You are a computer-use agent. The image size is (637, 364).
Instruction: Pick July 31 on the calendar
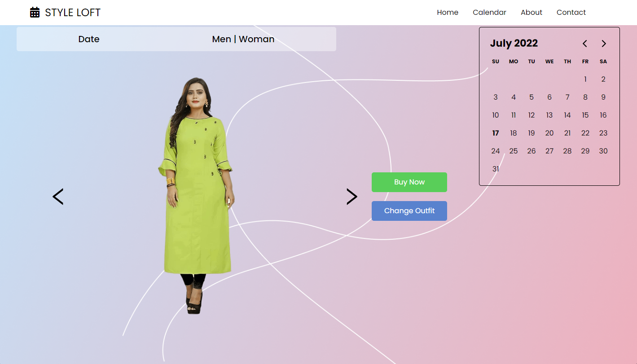pos(496,169)
